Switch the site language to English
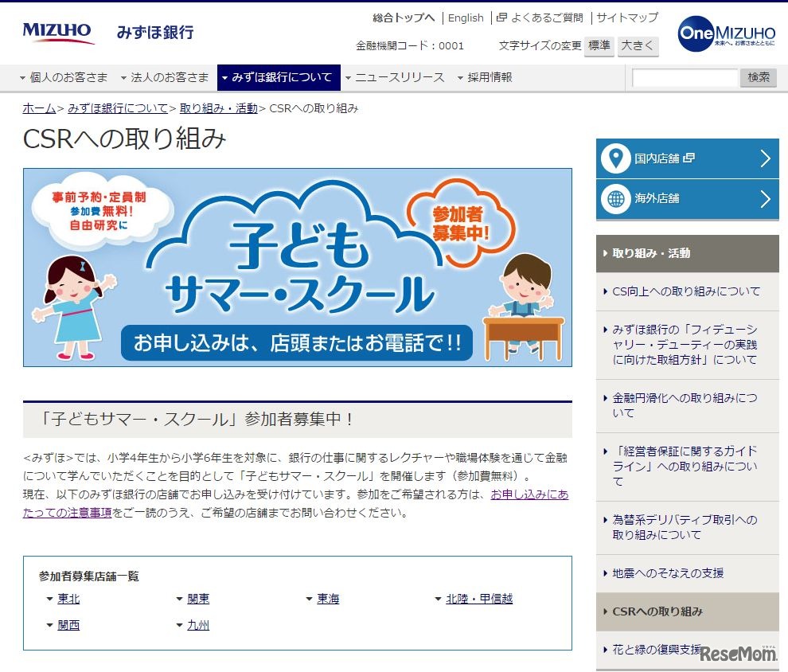788x672 pixels. tap(466, 17)
